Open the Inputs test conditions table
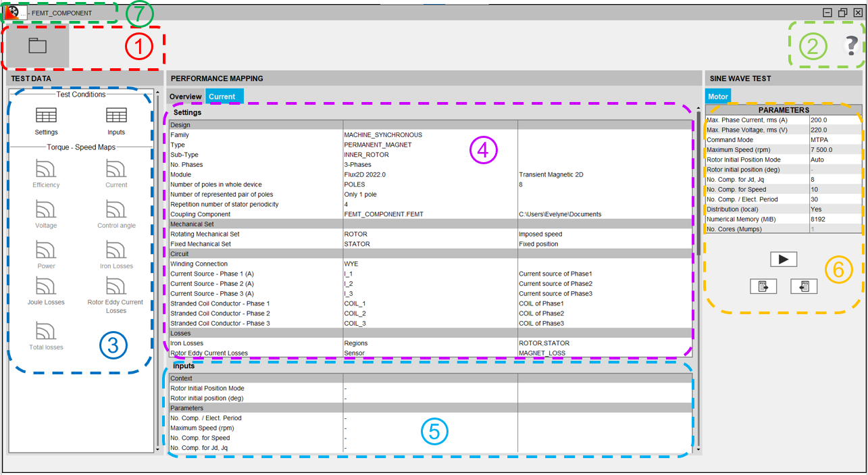The width and height of the screenshot is (868, 475). (116, 120)
